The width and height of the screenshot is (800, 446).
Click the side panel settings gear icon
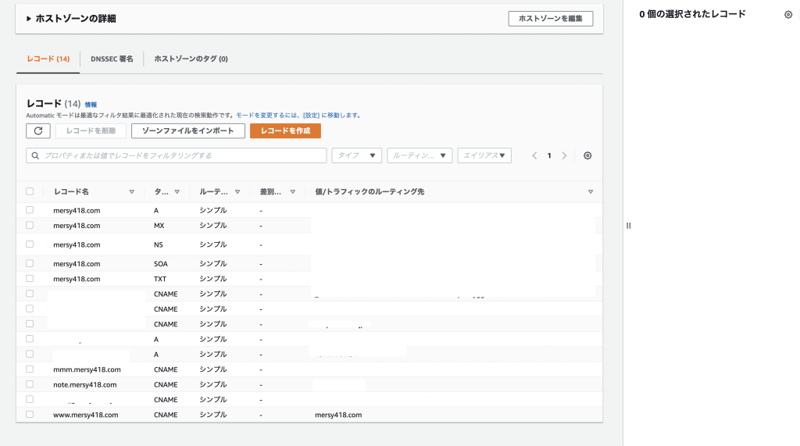click(x=788, y=15)
